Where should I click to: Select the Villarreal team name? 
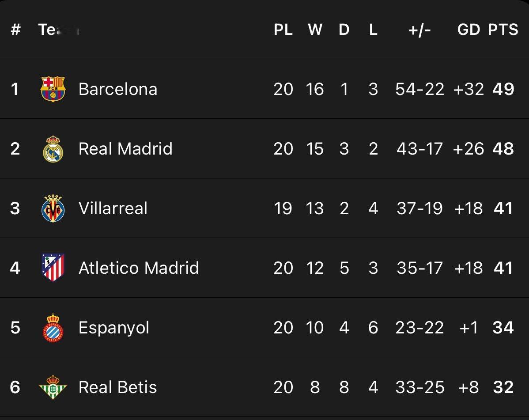click(113, 208)
